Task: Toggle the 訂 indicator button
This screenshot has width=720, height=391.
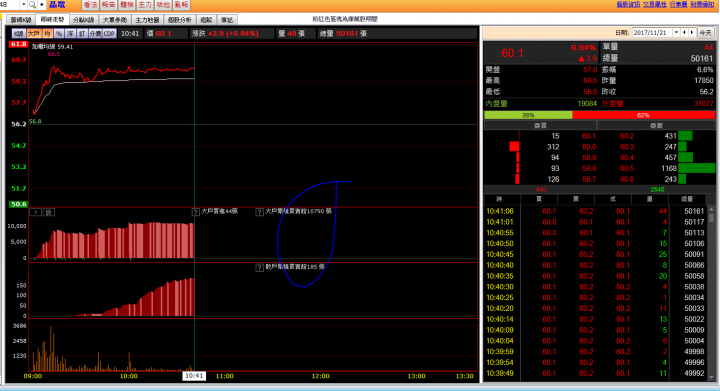Action: click(82, 34)
